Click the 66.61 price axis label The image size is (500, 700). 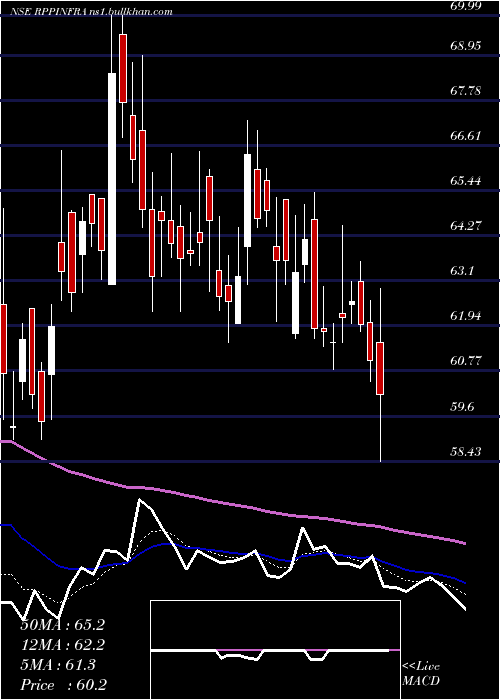465,136
